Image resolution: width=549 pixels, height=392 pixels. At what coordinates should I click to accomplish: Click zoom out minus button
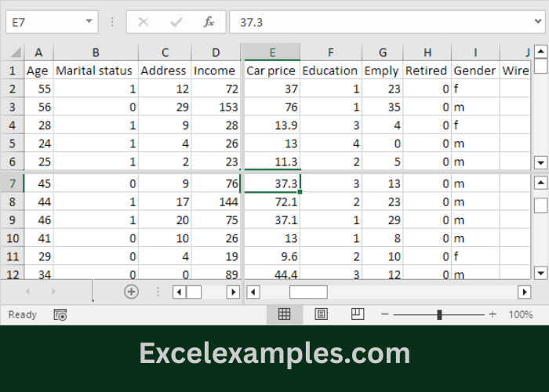pyautogui.click(x=384, y=314)
